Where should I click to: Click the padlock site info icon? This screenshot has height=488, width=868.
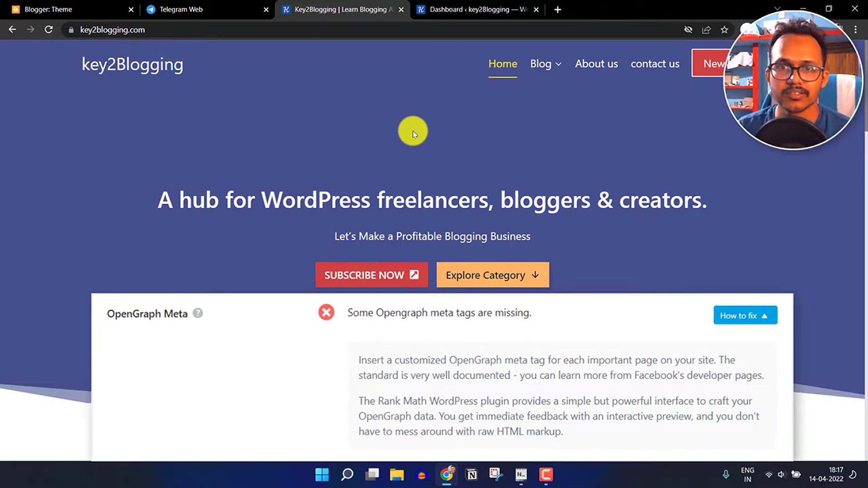click(x=71, y=30)
